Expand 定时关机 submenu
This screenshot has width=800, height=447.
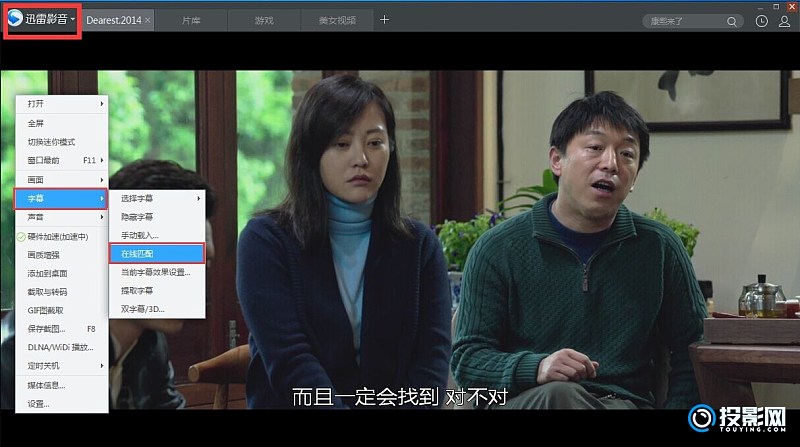point(62,366)
